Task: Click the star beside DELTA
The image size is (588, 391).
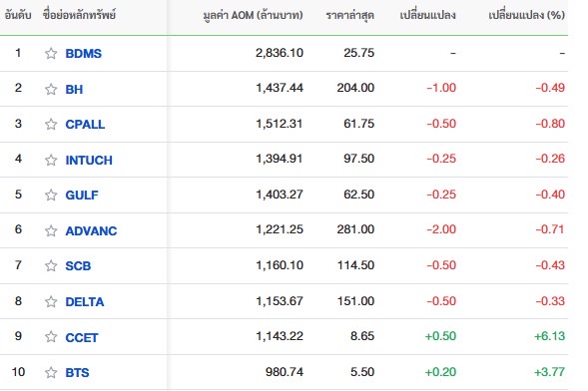Action: click(51, 301)
